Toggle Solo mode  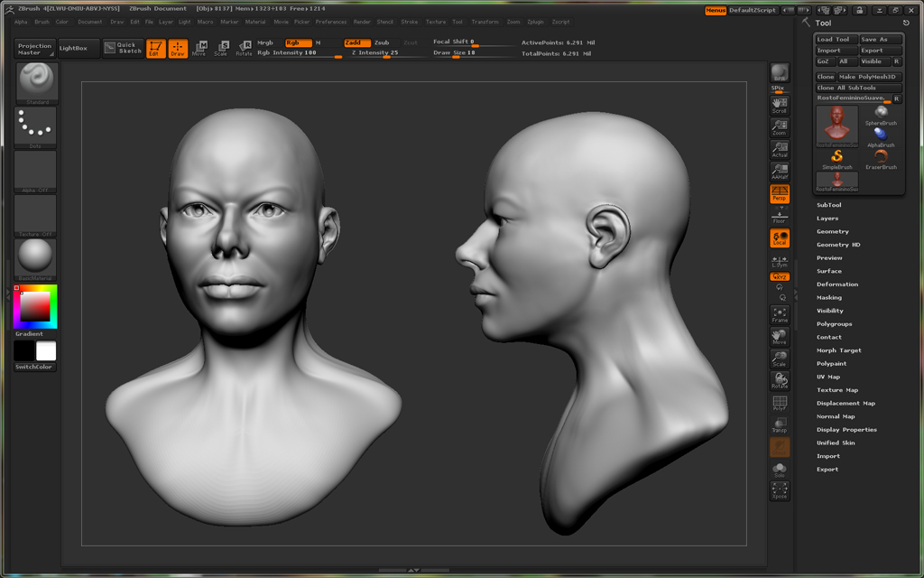(x=780, y=470)
